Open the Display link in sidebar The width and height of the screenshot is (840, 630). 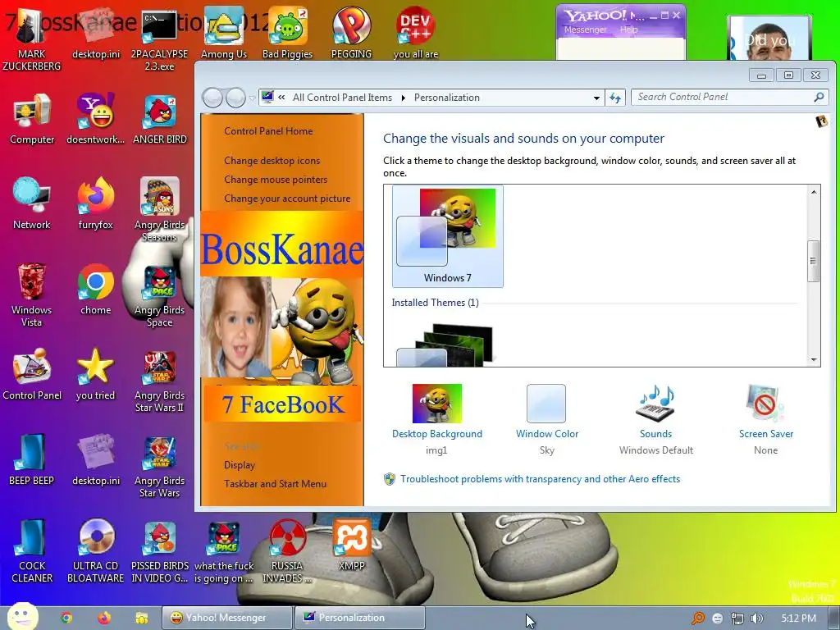[240, 465]
